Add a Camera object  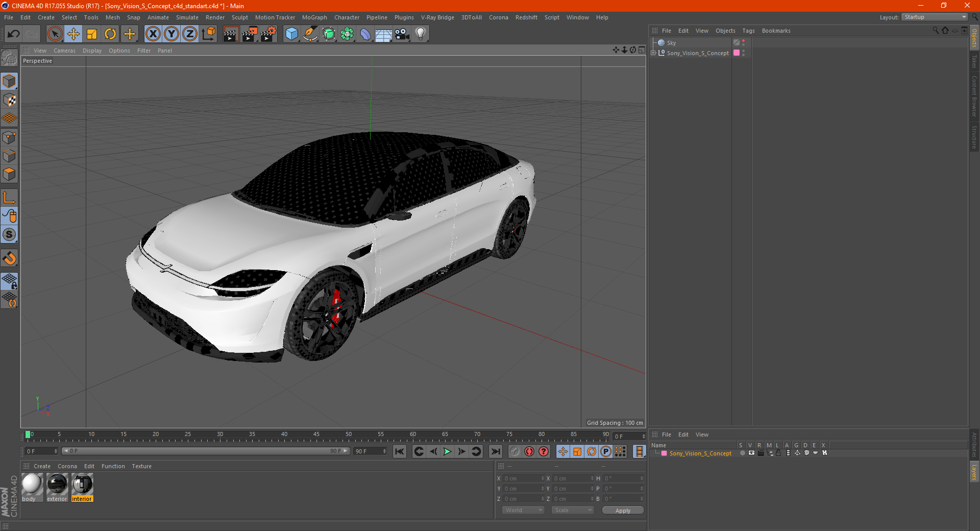402,34
